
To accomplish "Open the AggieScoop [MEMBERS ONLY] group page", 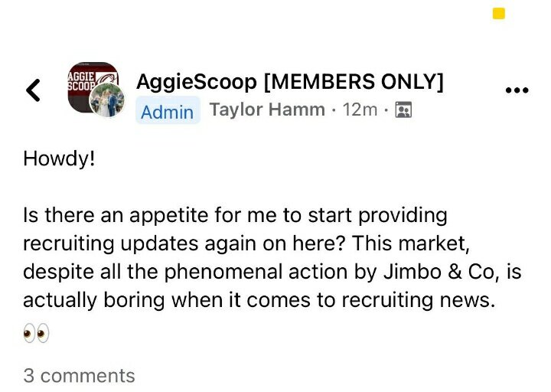I will (289, 82).
